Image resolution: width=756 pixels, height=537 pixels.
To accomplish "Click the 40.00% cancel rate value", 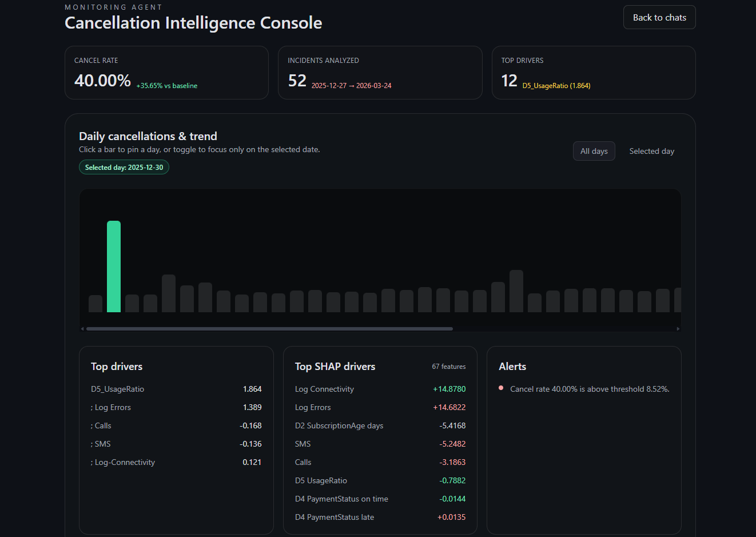I will click(102, 81).
